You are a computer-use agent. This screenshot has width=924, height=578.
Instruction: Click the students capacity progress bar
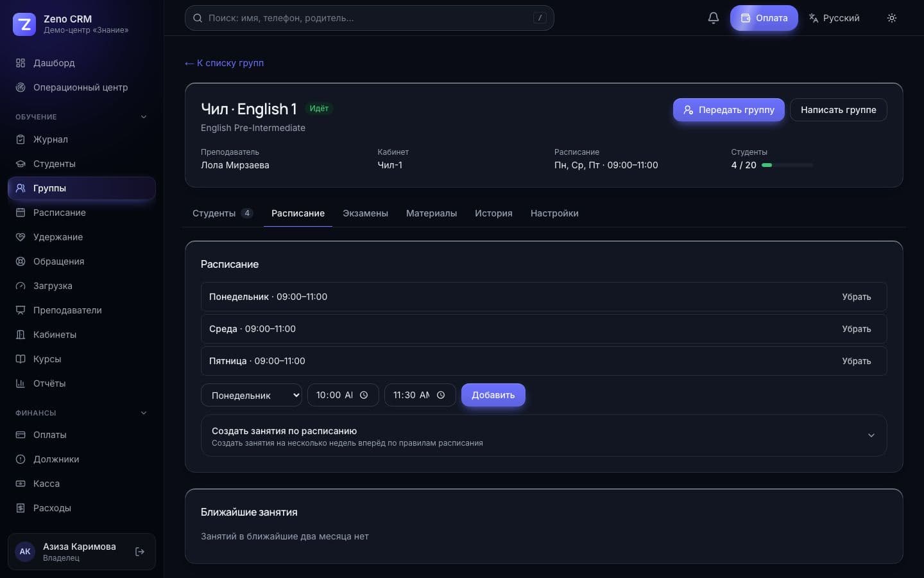[787, 165]
